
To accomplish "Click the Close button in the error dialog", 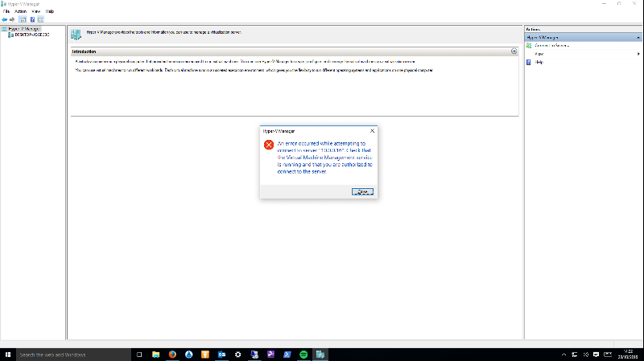I will 362,191.
